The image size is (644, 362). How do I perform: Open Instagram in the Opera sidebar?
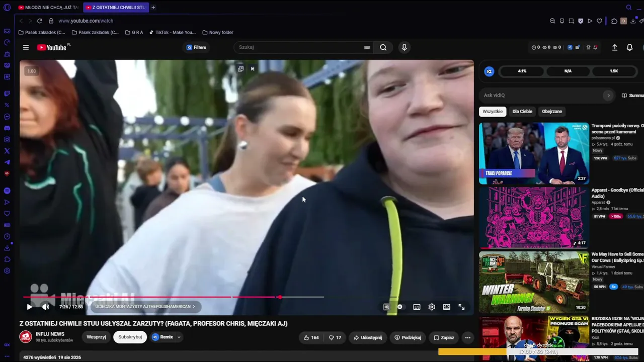pos(7,139)
